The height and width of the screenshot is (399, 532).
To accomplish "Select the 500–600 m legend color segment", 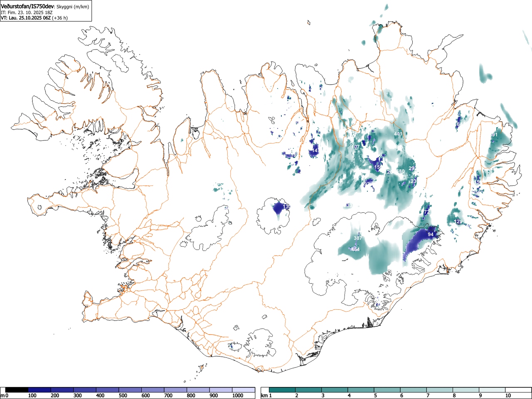I will pos(130,390).
